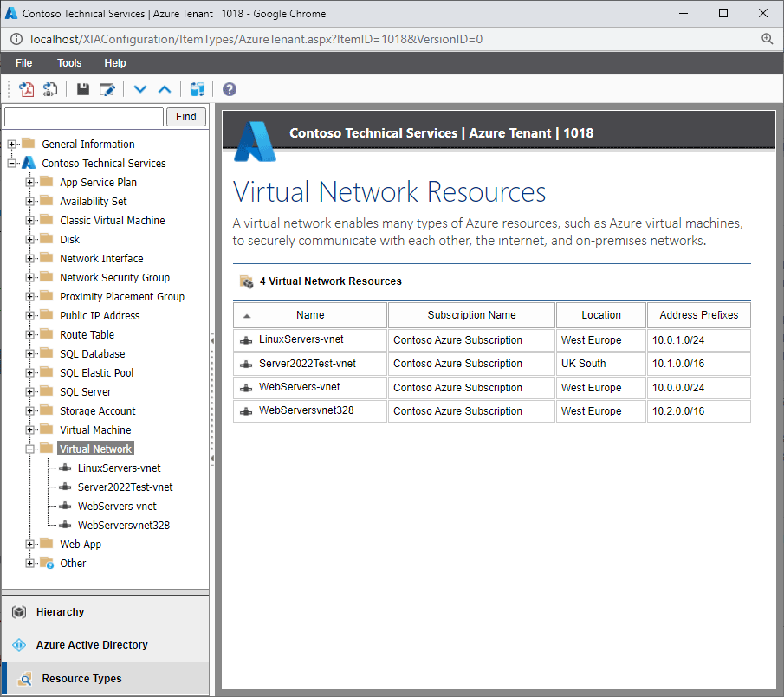
Task: Click the Resource Types magnifier icon
Action: click(x=25, y=679)
